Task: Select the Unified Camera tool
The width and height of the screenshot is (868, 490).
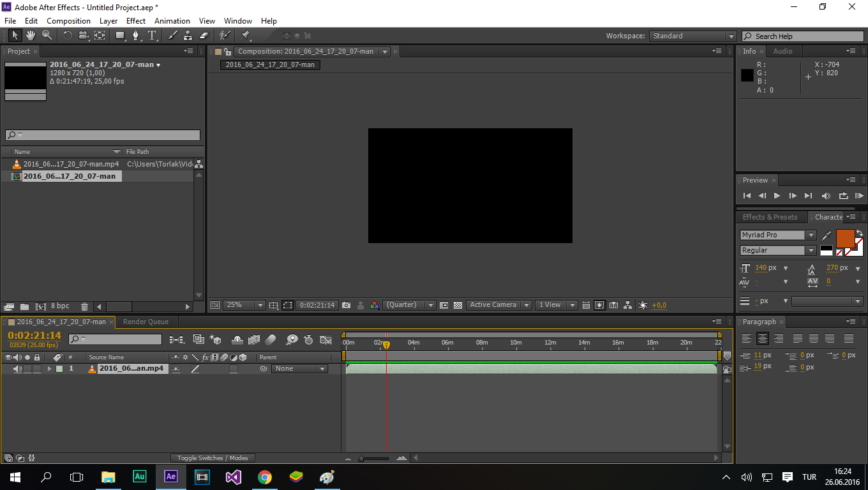Action: click(84, 36)
